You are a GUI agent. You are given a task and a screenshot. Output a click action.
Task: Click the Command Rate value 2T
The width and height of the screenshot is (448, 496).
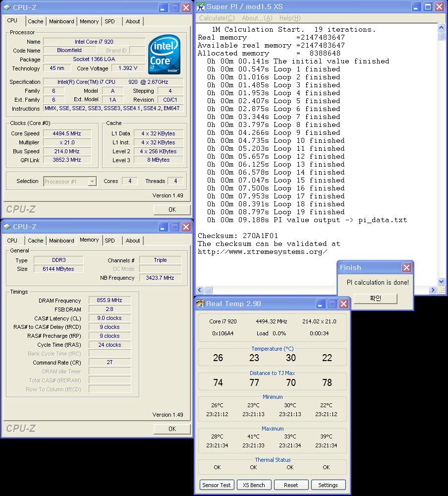click(110, 362)
